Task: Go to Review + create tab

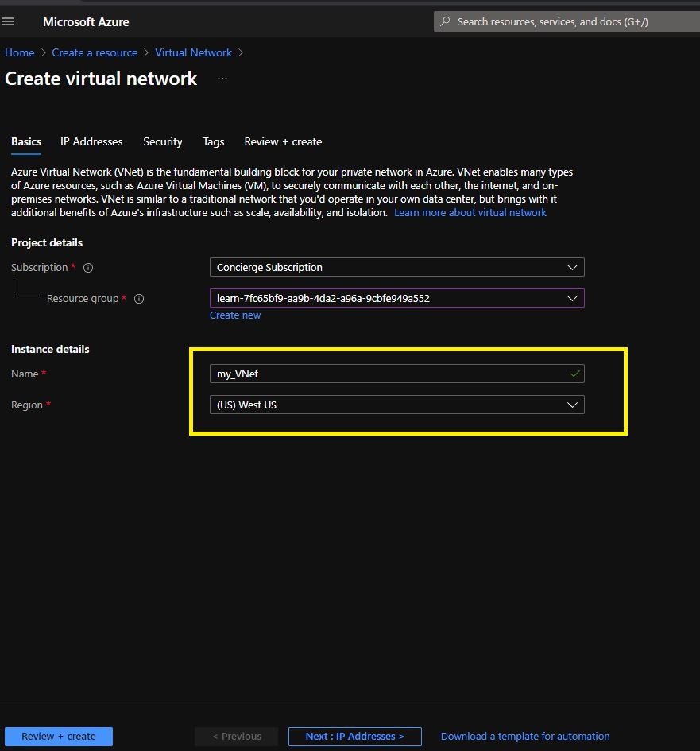Action: [x=283, y=141]
